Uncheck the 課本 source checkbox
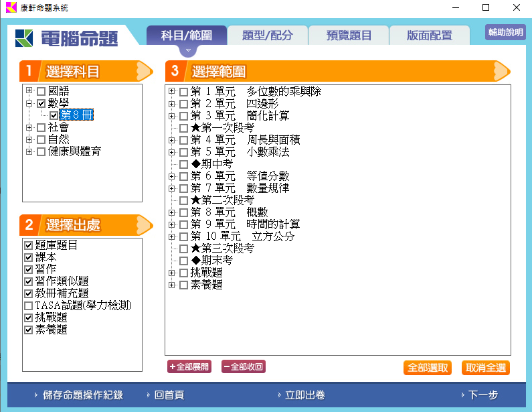 click(x=28, y=257)
